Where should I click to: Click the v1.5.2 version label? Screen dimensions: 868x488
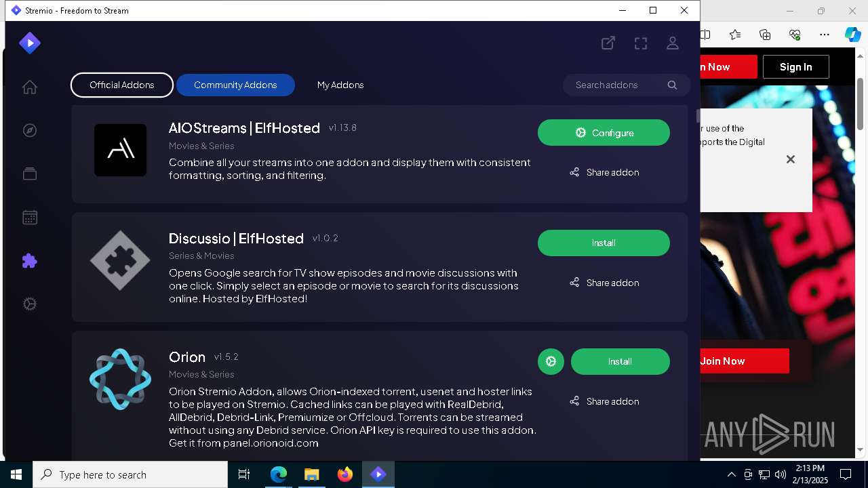point(226,357)
